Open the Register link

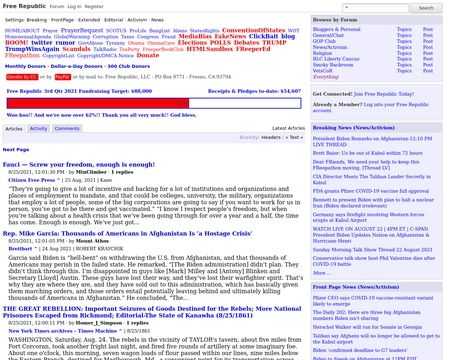click(94, 6)
